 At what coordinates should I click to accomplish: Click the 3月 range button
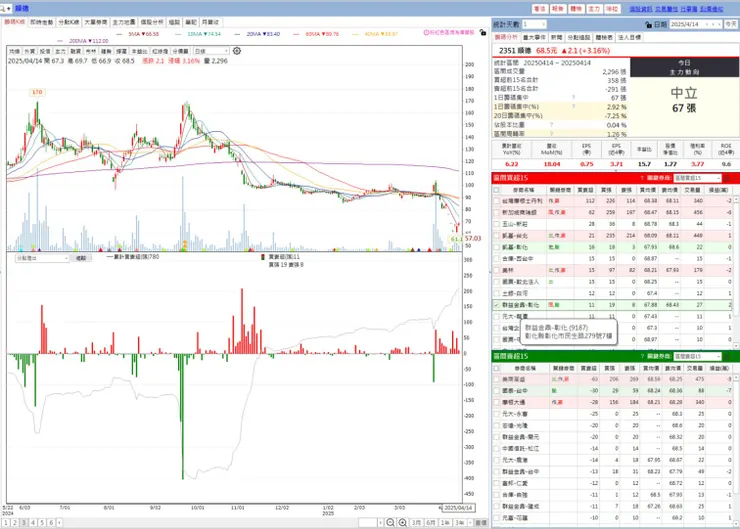(416, 522)
